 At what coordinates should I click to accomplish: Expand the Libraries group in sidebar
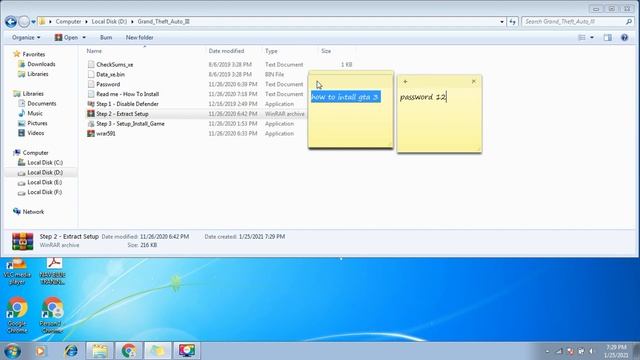coord(33,93)
